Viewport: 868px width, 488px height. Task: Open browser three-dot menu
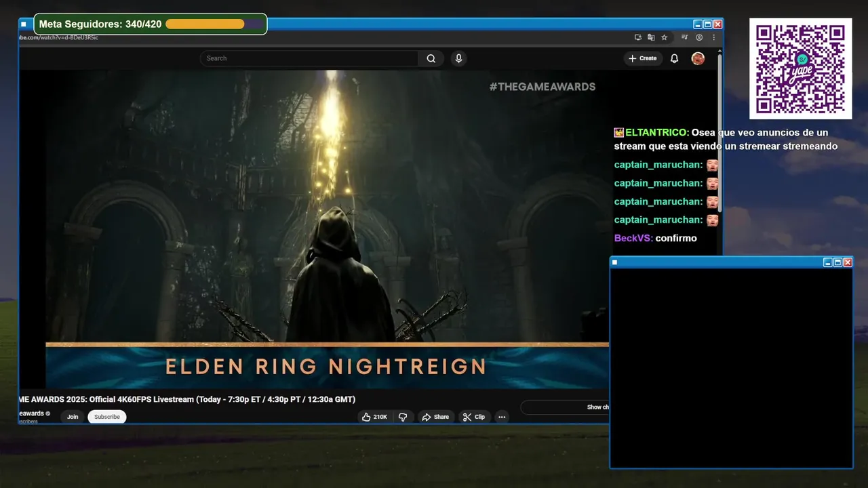click(x=713, y=37)
